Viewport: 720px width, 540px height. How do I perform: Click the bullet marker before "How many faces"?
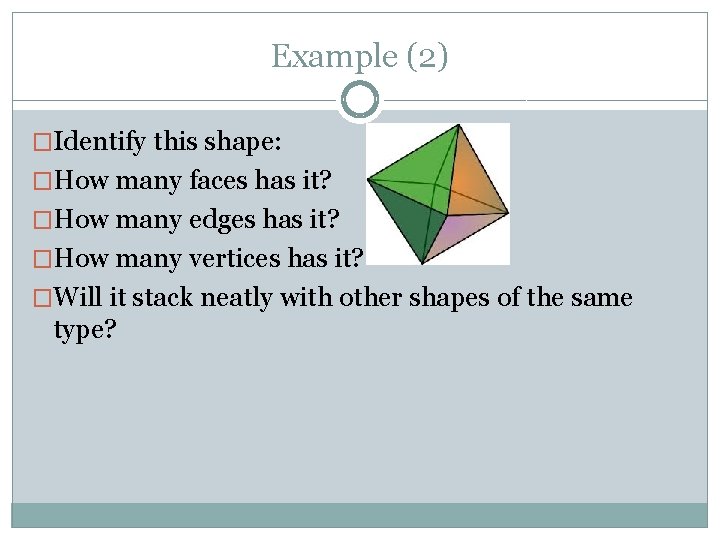42,182
